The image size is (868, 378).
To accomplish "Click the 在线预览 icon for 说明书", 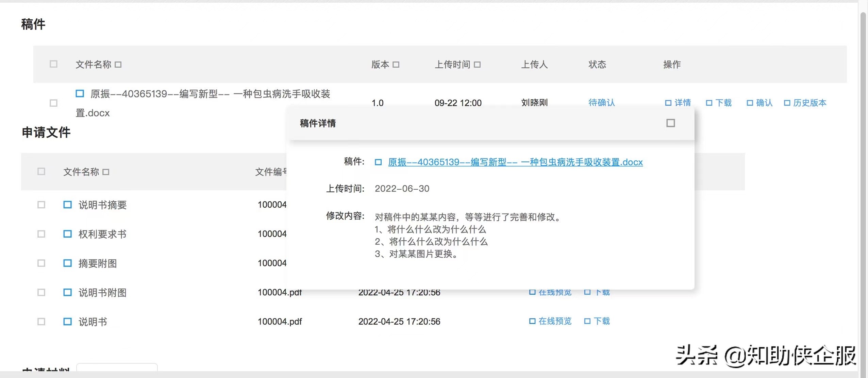I will coord(532,321).
